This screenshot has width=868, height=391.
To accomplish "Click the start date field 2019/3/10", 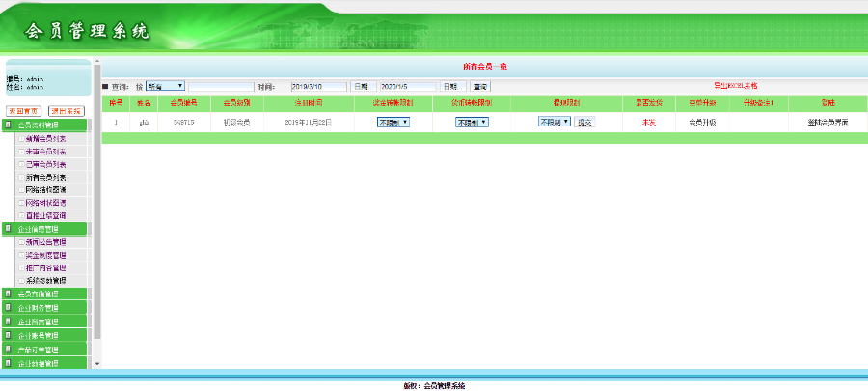I will point(319,86).
